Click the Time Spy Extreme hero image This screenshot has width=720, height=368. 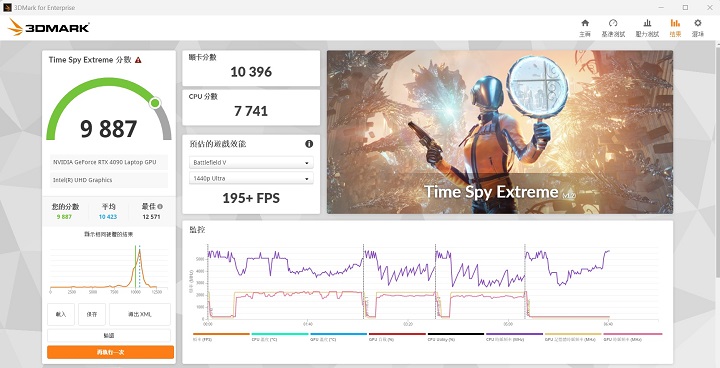(x=500, y=132)
